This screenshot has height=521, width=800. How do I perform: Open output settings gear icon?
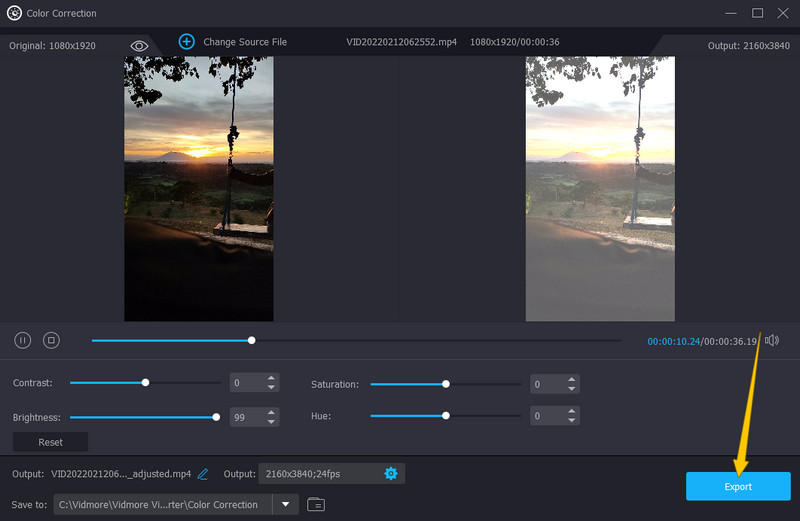(391, 473)
